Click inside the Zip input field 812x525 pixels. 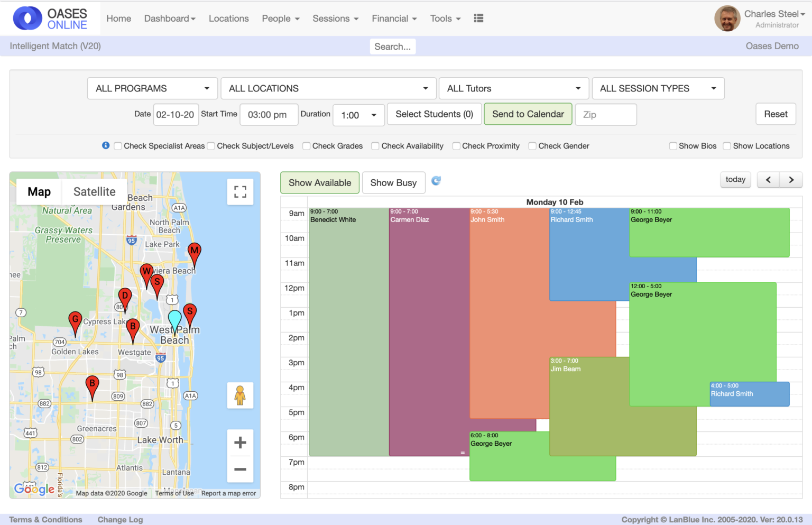[x=605, y=114]
